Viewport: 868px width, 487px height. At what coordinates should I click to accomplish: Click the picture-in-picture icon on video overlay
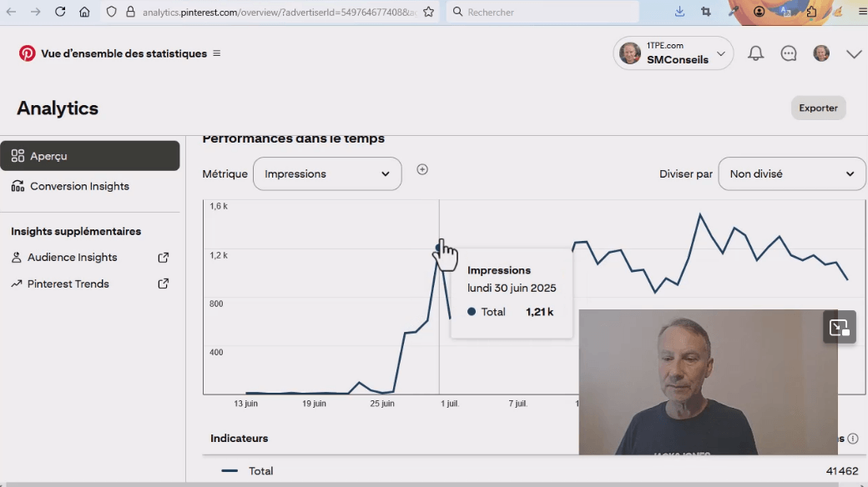coord(840,328)
